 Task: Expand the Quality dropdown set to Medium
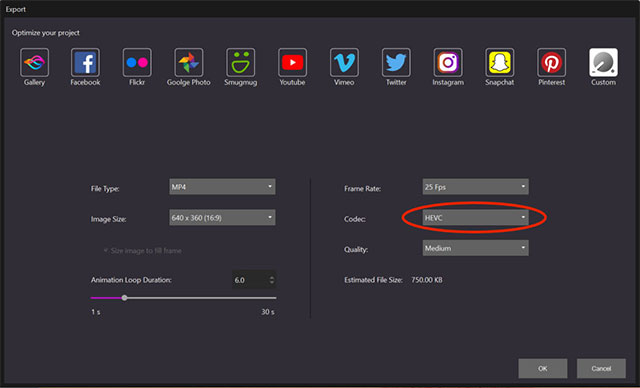(x=476, y=248)
